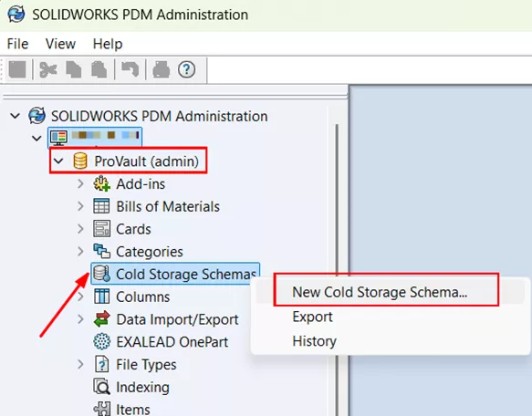Open the Help menu
Screen dimensions: 532x416
[x=108, y=44]
